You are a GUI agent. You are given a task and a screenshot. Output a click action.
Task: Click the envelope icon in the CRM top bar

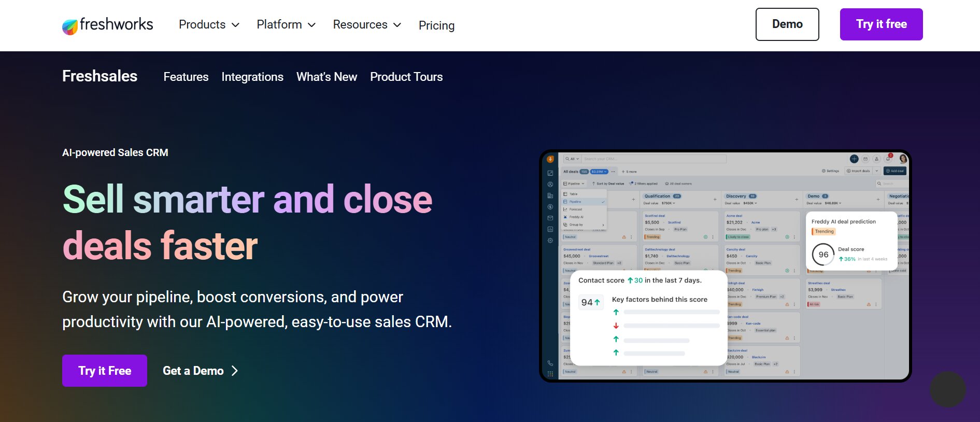coord(865,159)
